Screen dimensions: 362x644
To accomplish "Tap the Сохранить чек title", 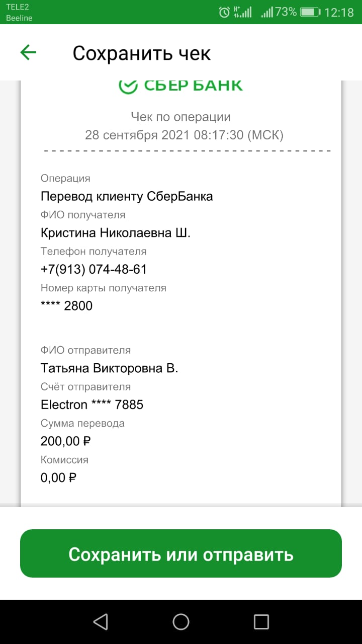I will coord(142,53).
